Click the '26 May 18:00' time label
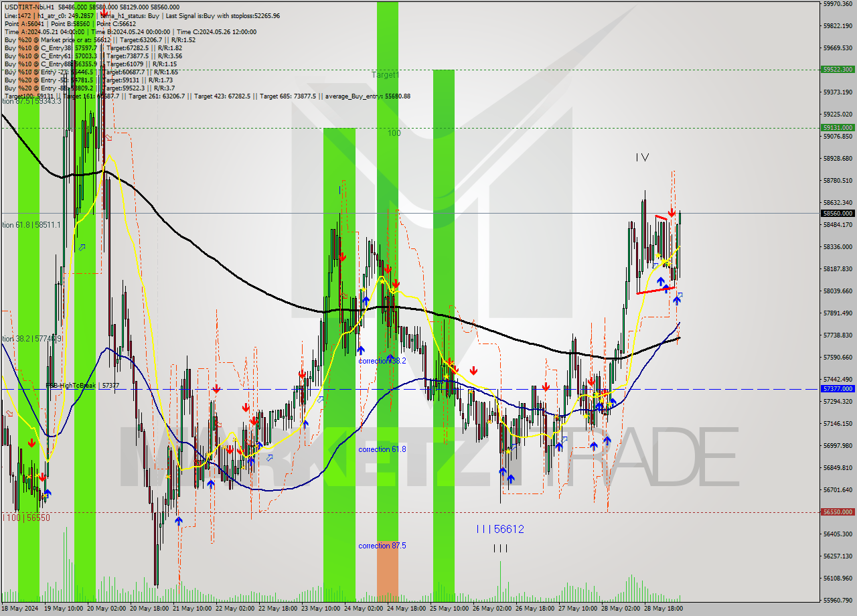857x616 pixels. click(x=534, y=609)
